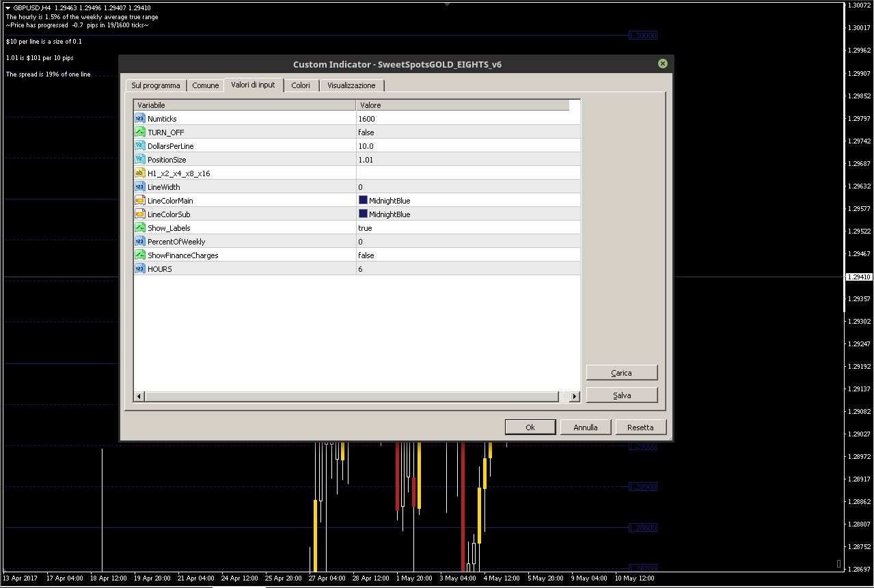Viewport: 874px width, 588px height.
Task: Select the ShowFinanceCharges false value
Action: click(x=366, y=255)
